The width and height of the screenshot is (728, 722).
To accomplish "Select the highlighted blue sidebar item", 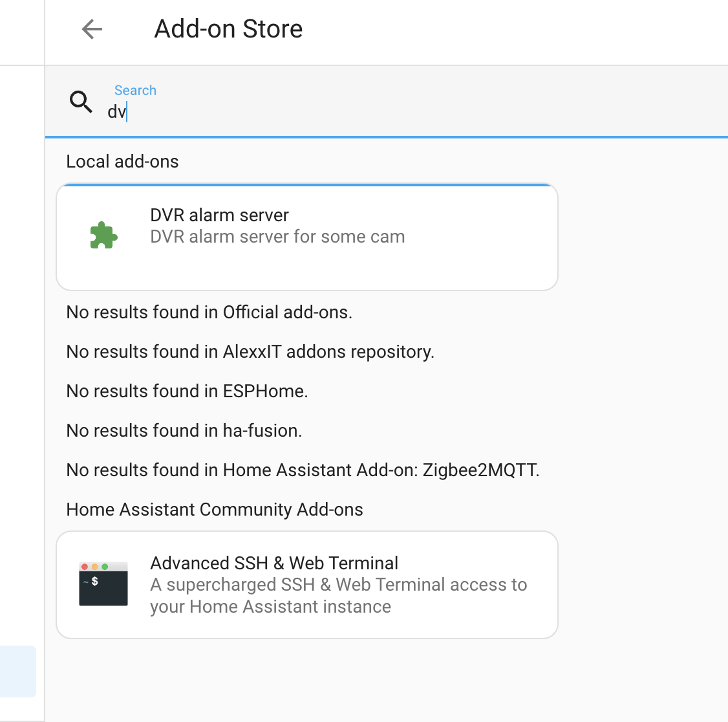I will [17, 671].
